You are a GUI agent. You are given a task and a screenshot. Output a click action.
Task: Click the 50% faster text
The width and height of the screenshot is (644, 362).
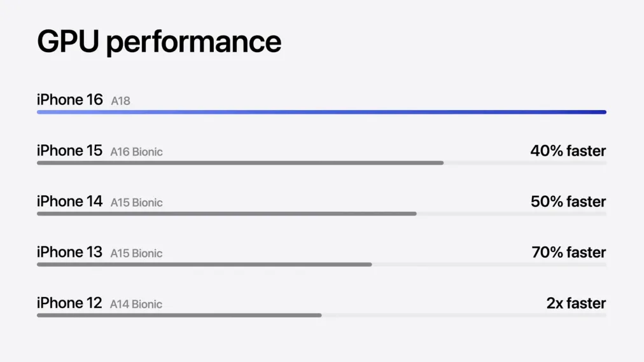568,202
